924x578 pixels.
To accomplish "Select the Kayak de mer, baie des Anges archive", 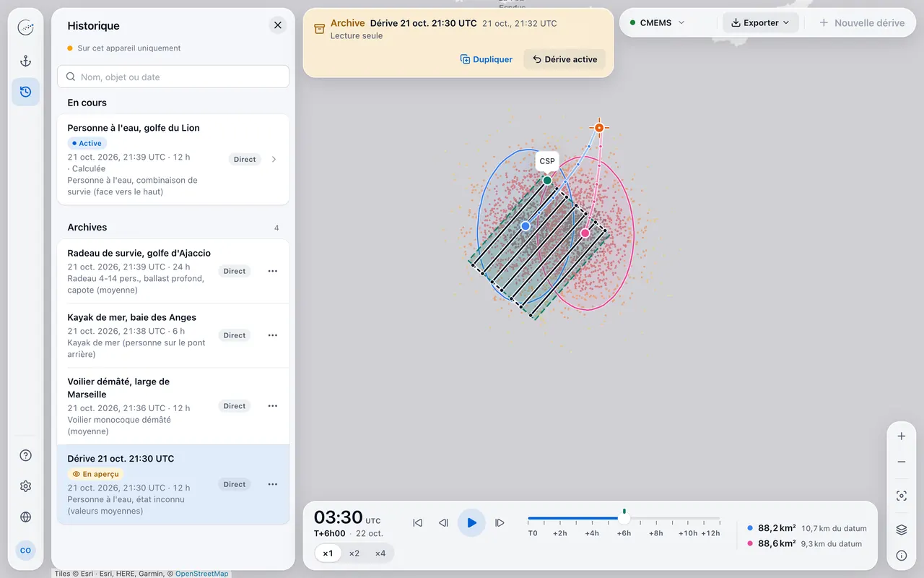I will [173, 335].
